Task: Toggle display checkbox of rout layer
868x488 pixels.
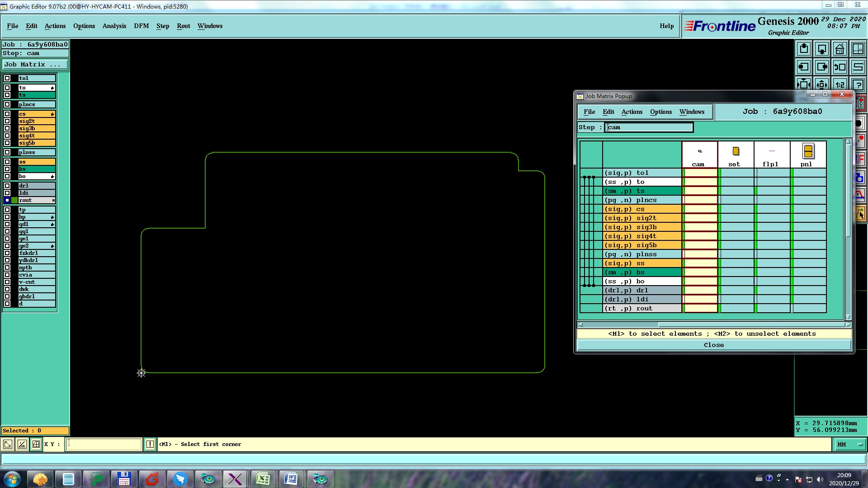Action: point(7,200)
